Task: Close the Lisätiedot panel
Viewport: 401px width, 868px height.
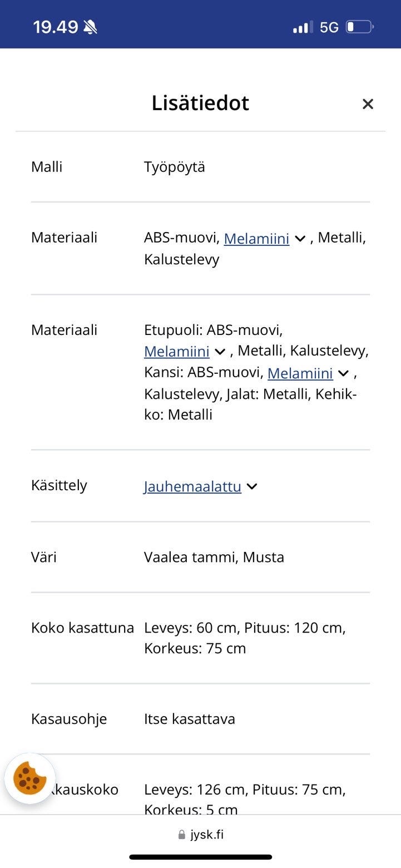Action: 368,103
